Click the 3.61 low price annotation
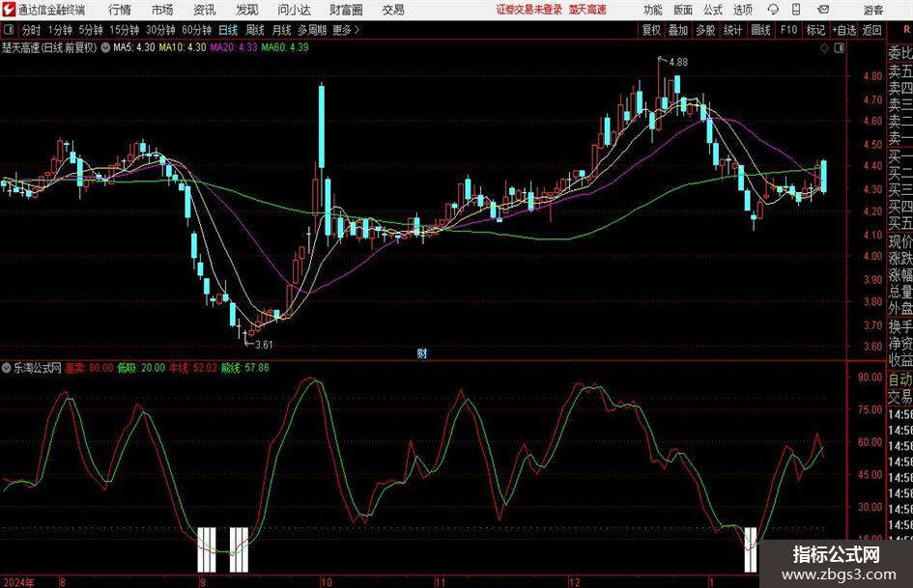The image size is (913, 588). click(264, 345)
